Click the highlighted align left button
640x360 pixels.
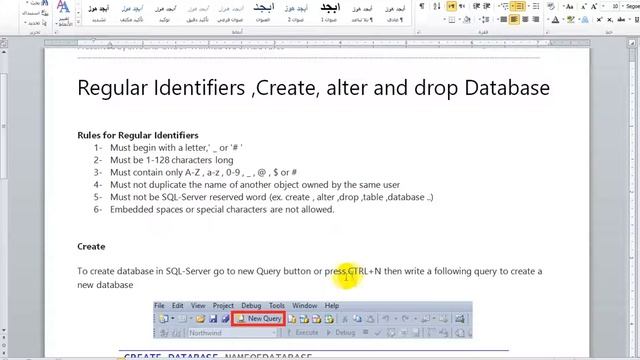(514, 19)
